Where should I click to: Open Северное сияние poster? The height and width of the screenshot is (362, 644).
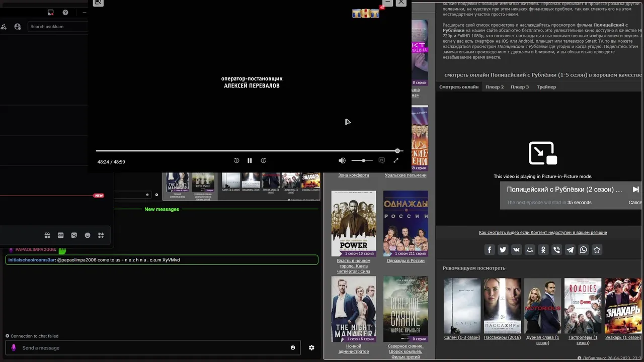tap(406, 309)
